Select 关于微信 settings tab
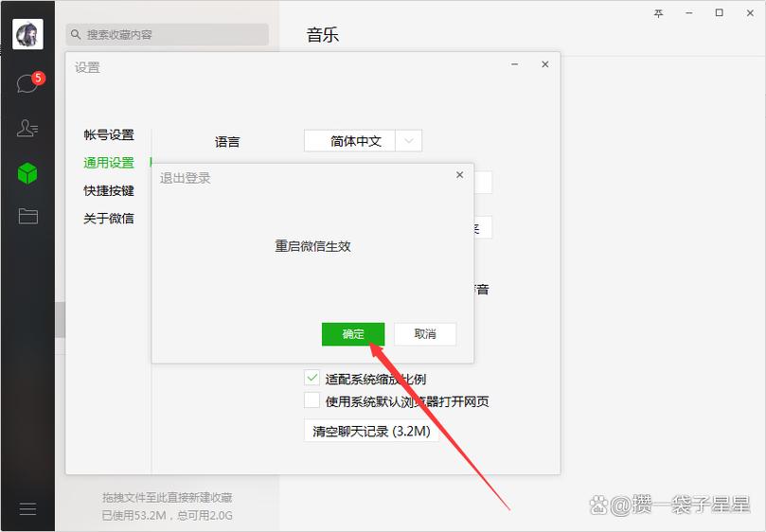Viewport: 766px width, 532px height. click(x=109, y=219)
